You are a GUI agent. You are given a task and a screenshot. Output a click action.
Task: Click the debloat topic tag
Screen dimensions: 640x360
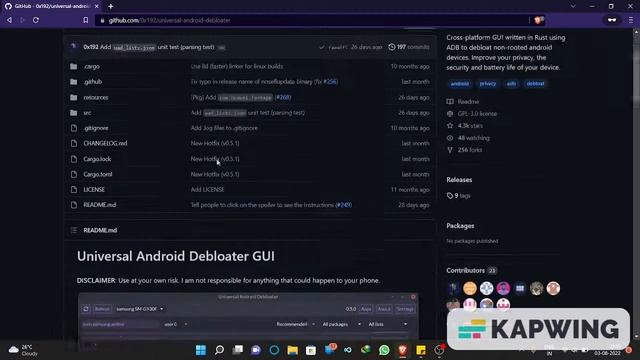click(535, 84)
